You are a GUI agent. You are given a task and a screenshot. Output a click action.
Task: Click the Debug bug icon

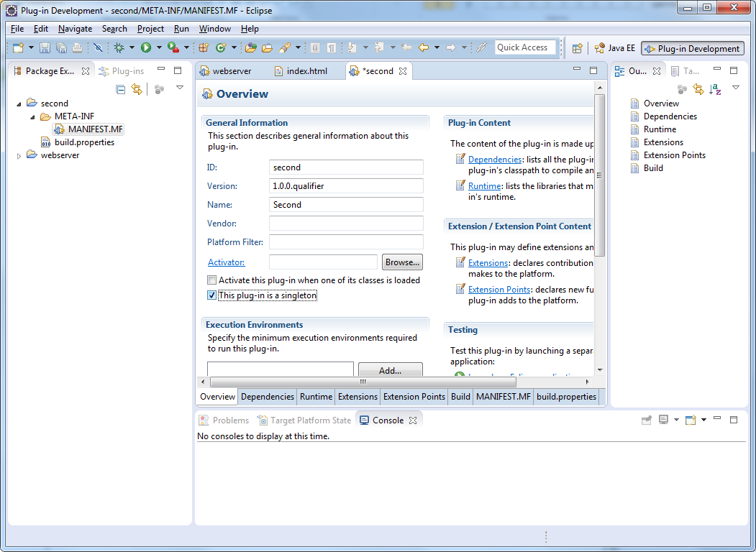(119, 47)
